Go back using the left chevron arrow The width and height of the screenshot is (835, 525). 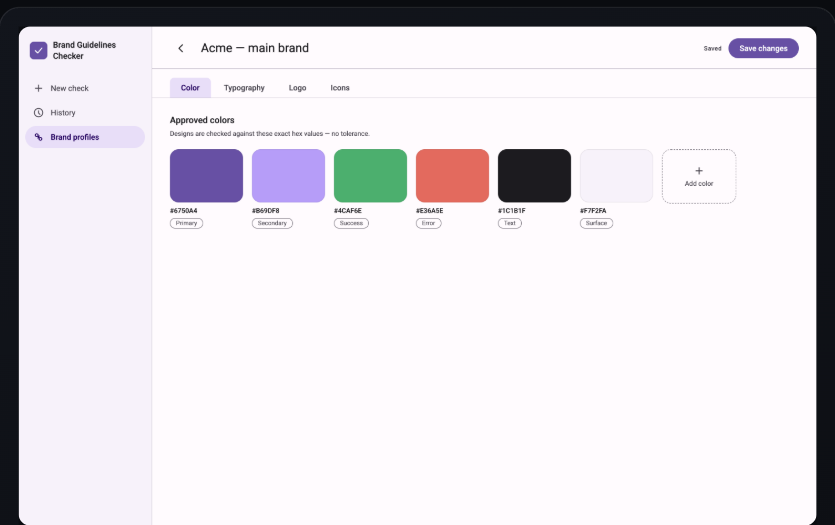coord(181,48)
